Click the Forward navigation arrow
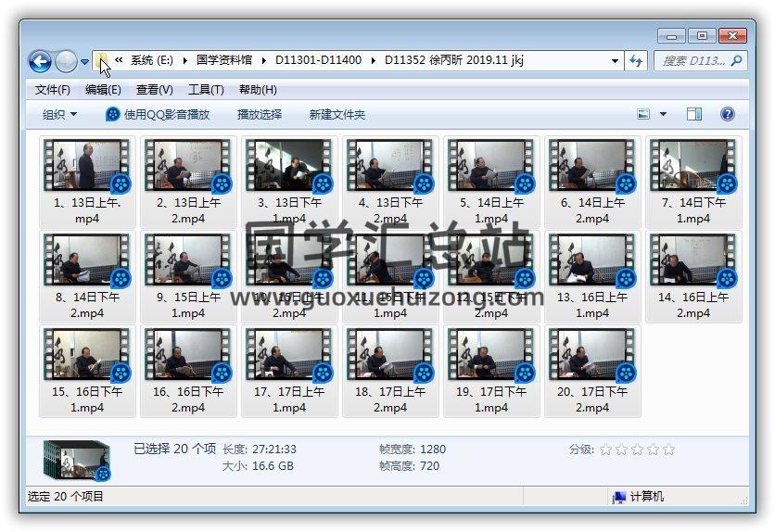775x532 pixels. [x=66, y=62]
